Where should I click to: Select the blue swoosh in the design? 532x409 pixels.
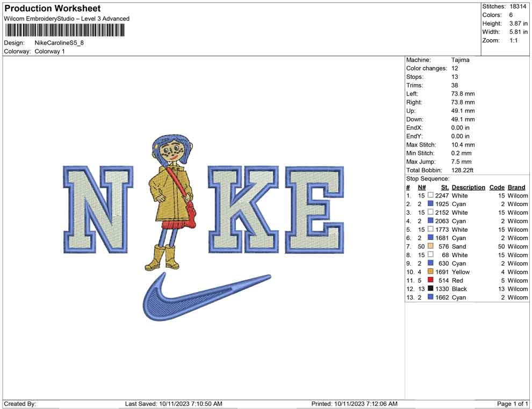pyautogui.click(x=206, y=296)
